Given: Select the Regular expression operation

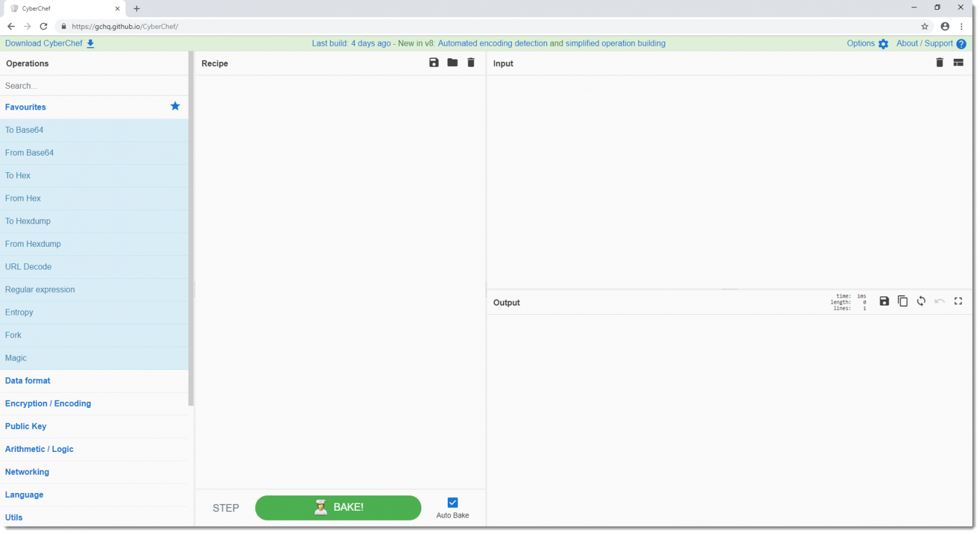Looking at the screenshot, I should click(x=94, y=290).
